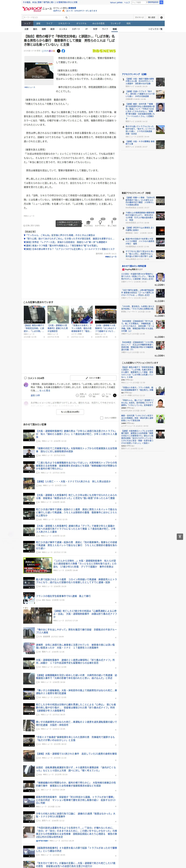186x868 pixels.
Task: Click the scroll-to-top arrow button
Action: point(180,536)
